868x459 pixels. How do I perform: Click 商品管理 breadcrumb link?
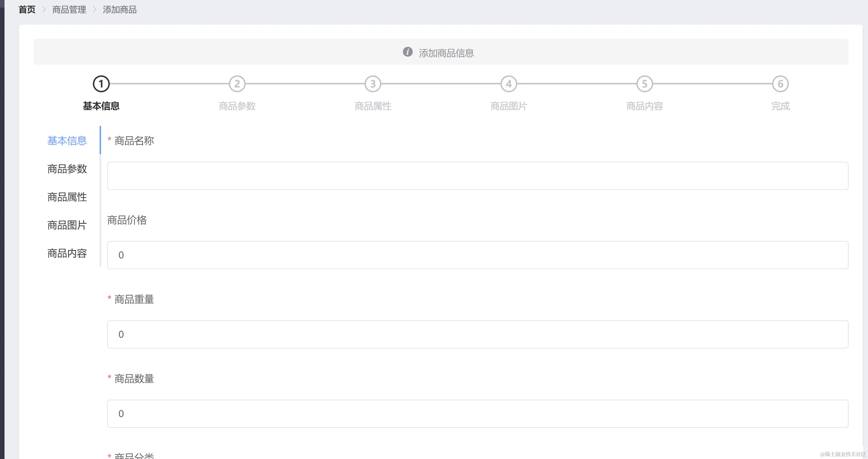pos(69,10)
